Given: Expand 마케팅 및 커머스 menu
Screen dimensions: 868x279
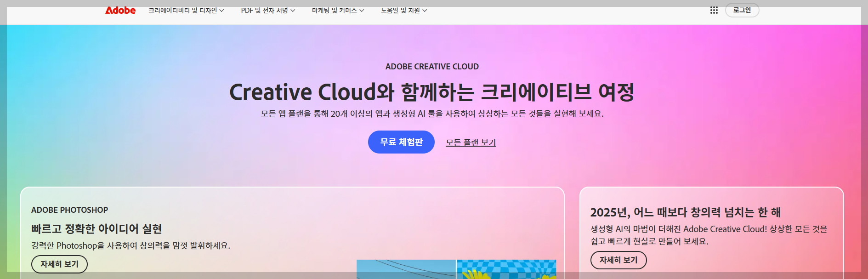Looking at the screenshot, I should (x=338, y=10).
